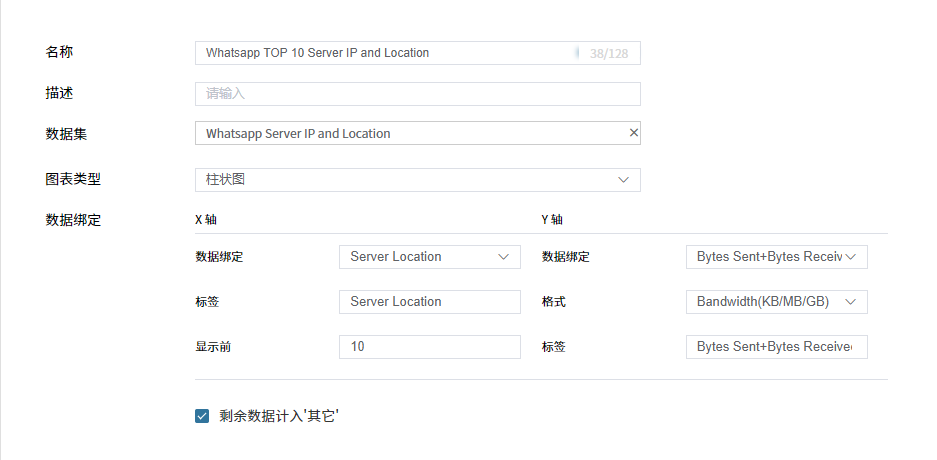Click the 38/128 character counter
Screen dimensions: 937x460
click(x=609, y=53)
